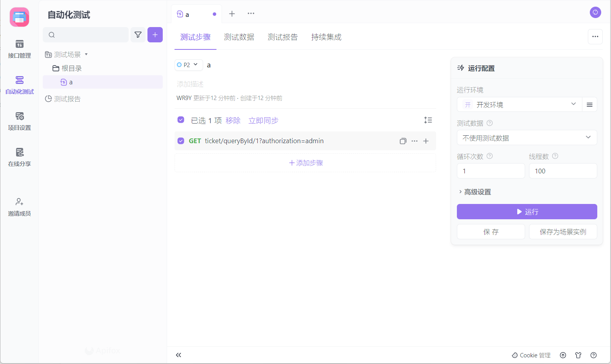This screenshot has height=364, width=611.
Task: Click the 线程数 input field
Action: (x=563, y=171)
